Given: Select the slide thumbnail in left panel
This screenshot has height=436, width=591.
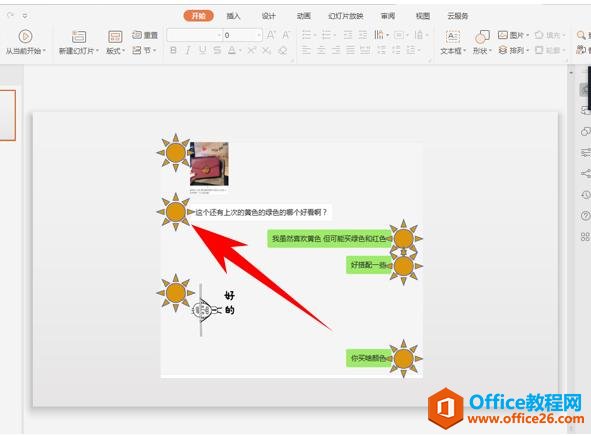Looking at the screenshot, I should point(8,115).
